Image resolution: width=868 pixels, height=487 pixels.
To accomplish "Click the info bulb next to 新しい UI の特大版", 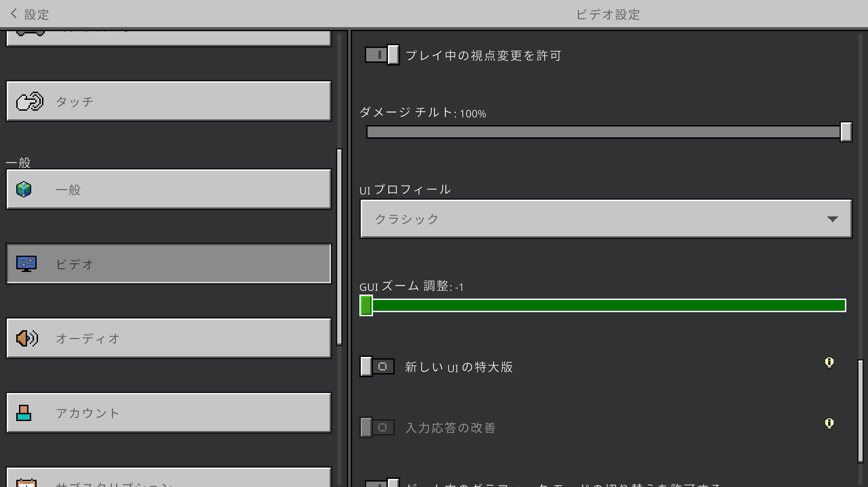I will click(x=829, y=363).
